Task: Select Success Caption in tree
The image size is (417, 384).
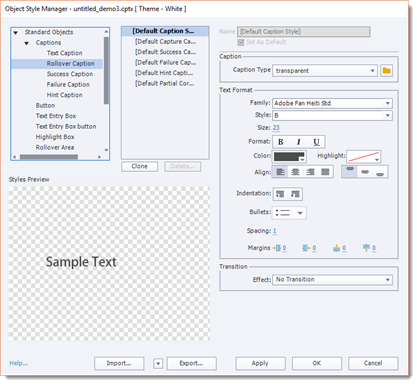Action: pos(70,74)
